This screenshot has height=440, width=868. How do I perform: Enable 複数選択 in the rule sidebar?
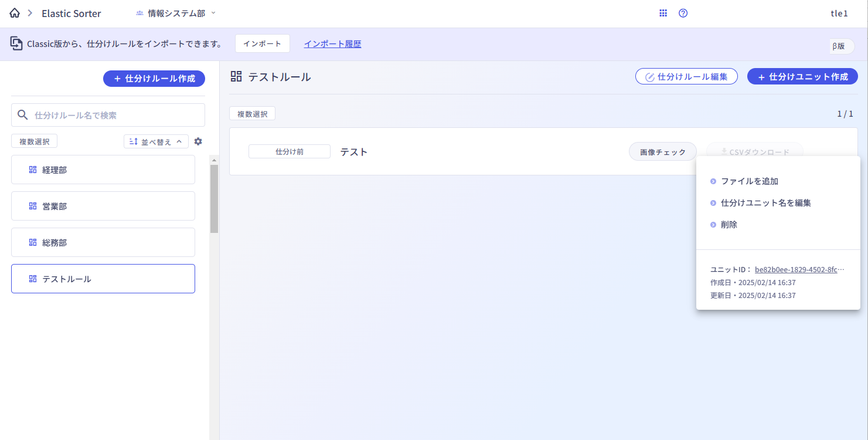[34, 141]
